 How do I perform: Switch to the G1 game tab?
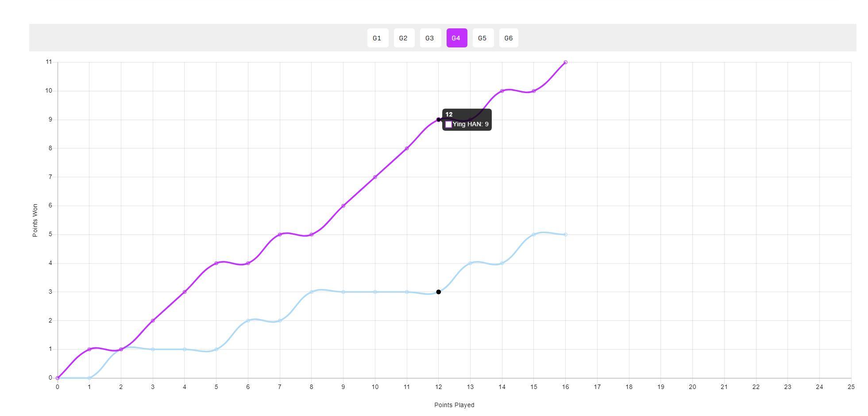point(378,38)
